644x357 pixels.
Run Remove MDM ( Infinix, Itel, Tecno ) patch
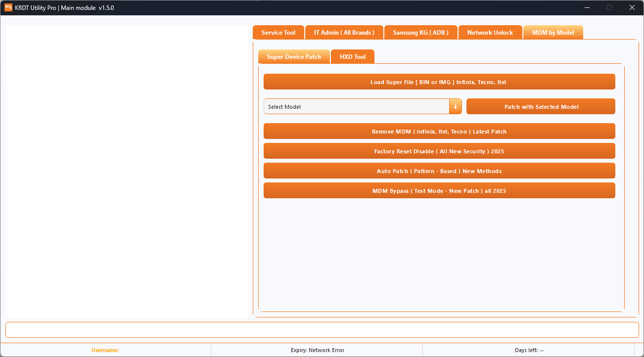click(x=439, y=131)
